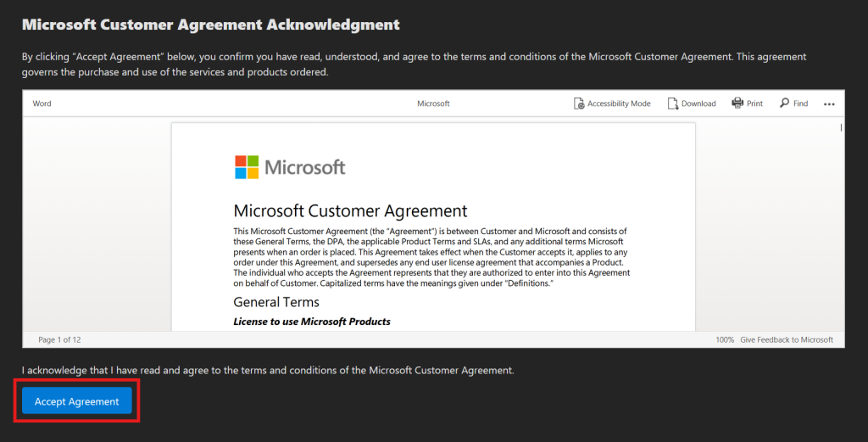Click the Accept Agreement button
868x442 pixels.
click(77, 401)
